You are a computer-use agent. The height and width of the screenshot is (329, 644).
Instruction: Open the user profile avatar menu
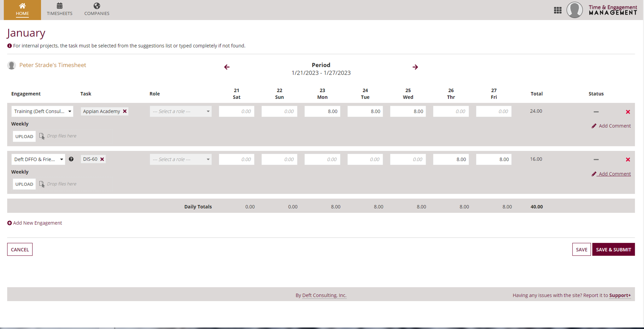tap(575, 10)
